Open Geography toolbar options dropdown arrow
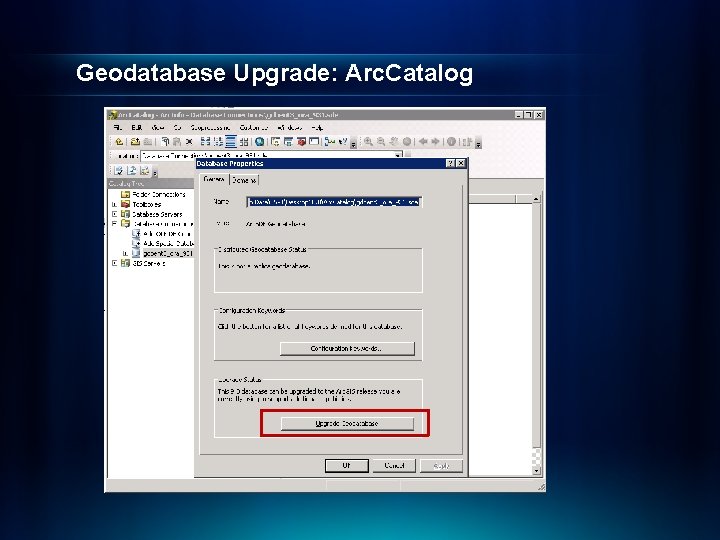 point(478,144)
